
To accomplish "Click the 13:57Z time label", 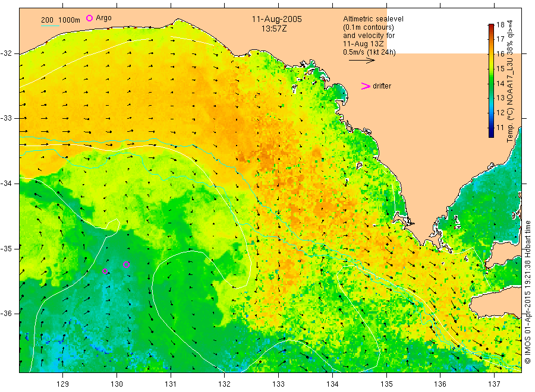I will (x=274, y=29).
